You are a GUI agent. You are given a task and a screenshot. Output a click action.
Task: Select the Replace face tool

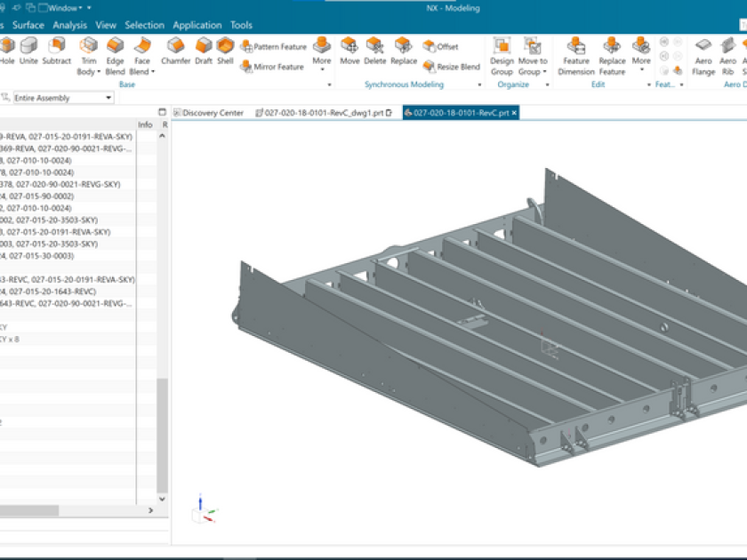[404, 51]
